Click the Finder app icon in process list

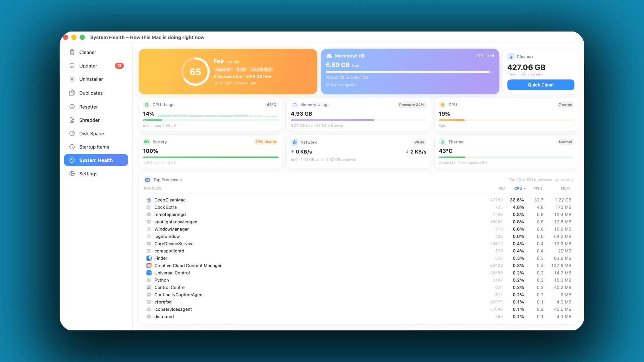149,258
